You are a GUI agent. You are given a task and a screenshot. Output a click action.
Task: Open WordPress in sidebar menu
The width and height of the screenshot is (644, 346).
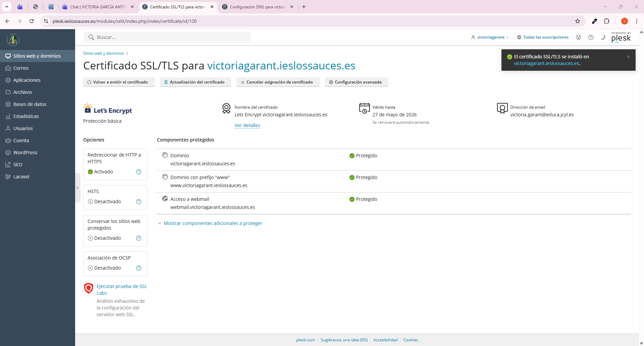click(25, 153)
